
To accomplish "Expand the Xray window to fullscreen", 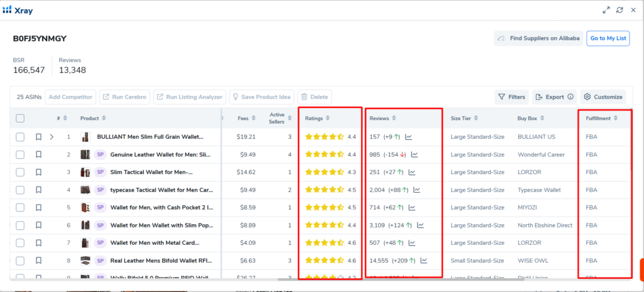I will click(606, 10).
